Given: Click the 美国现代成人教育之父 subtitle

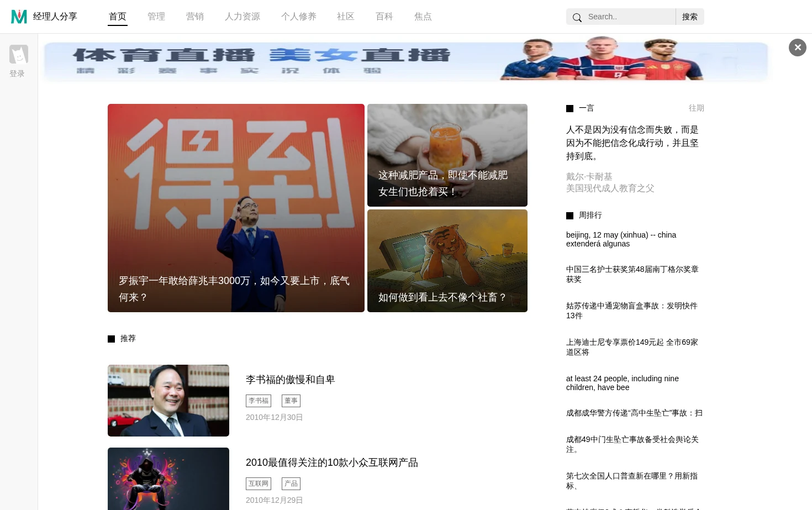Looking at the screenshot, I should pyautogui.click(x=610, y=188).
